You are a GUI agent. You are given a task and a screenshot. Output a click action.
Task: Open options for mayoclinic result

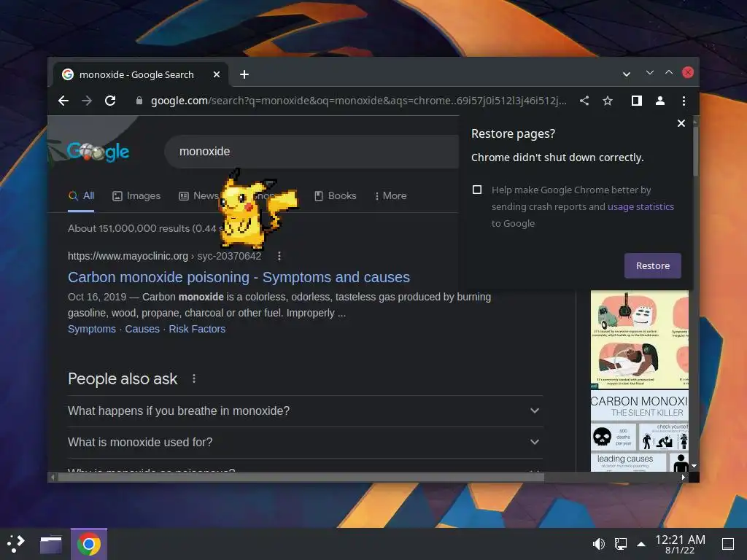point(279,256)
